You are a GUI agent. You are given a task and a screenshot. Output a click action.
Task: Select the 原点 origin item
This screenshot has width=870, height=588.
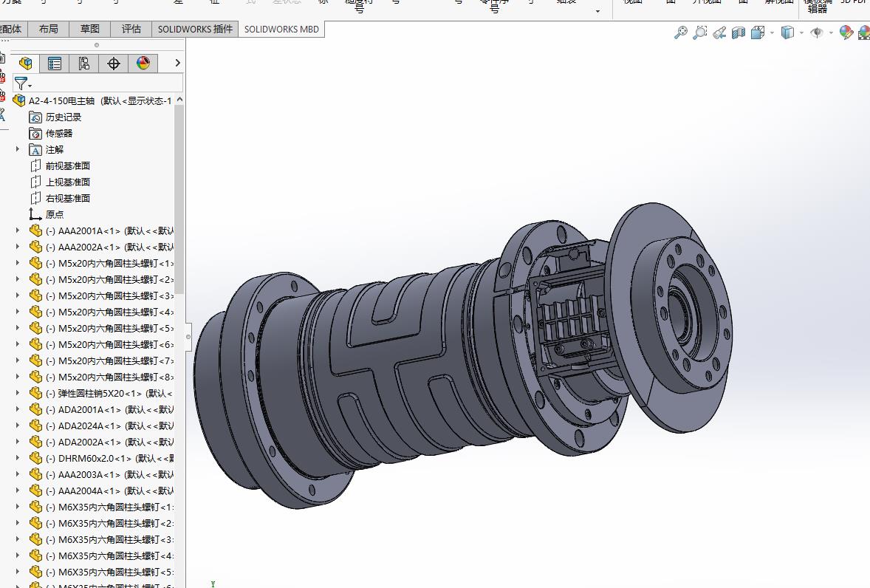coord(55,214)
